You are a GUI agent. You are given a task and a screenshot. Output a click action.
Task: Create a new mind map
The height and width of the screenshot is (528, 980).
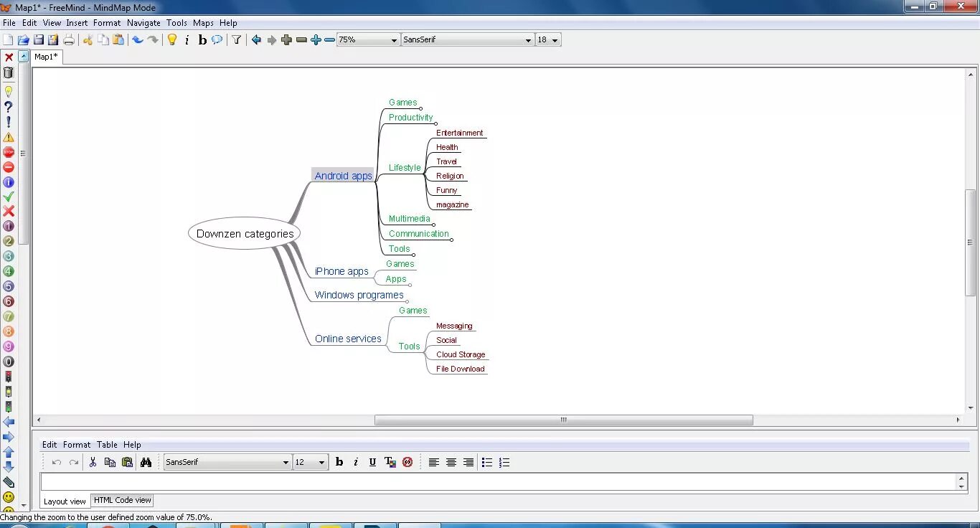8,40
